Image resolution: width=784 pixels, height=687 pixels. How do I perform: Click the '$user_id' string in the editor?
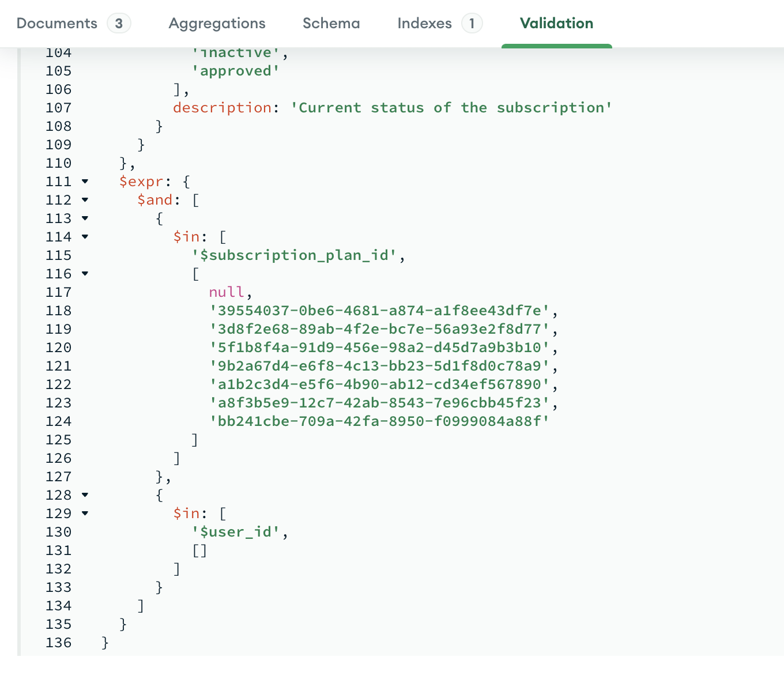(x=236, y=532)
